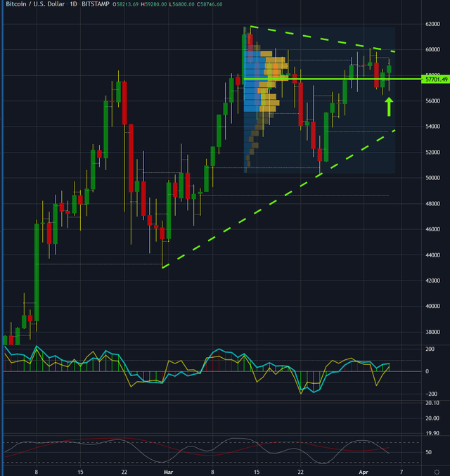450x476 pixels.
Task: Click the 7 date label on time axis
Action: click(x=401, y=472)
